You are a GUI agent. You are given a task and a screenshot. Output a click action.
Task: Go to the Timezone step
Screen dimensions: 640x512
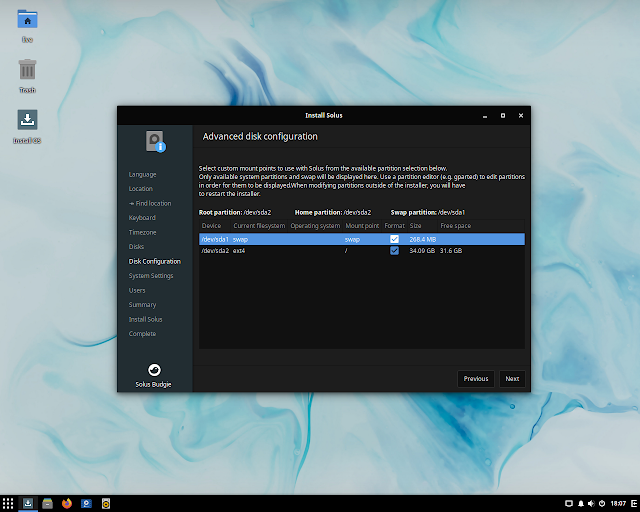pyautogui.click(x=142, y=232)
